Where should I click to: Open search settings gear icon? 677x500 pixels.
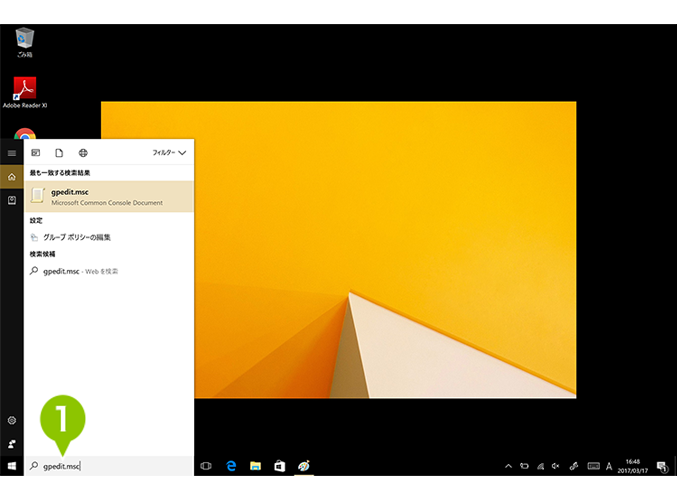point(12,420)
